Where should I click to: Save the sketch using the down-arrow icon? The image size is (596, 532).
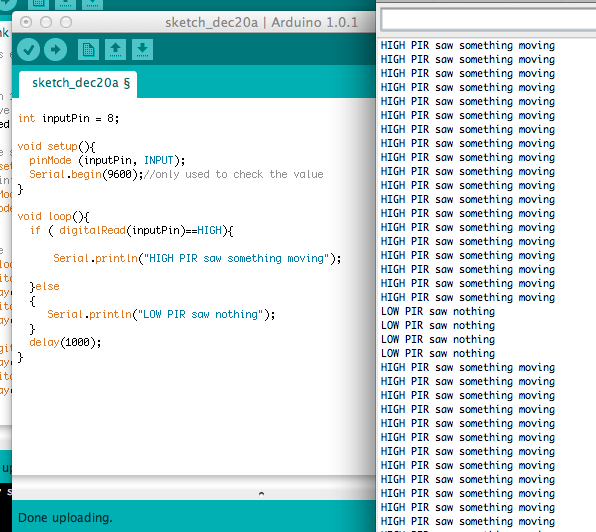143,50
